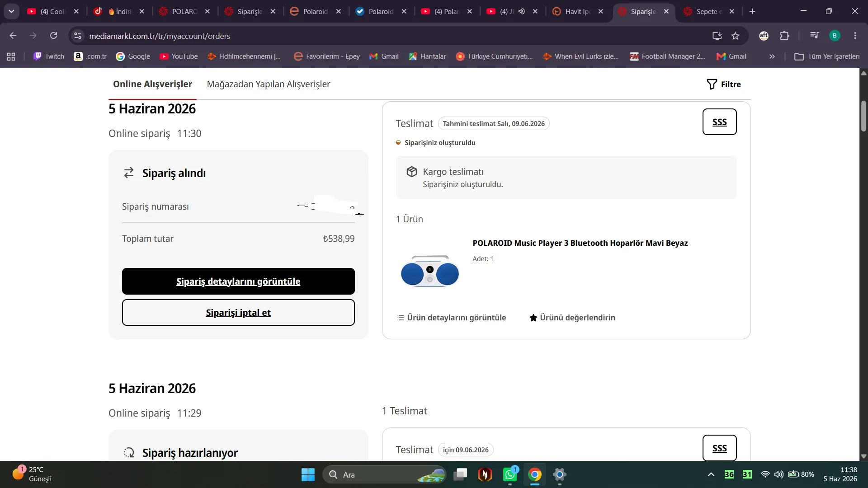Switch to the POLARO browser tab
The height and width of the screenshot is (488, 868).
(x=185, y=11)
